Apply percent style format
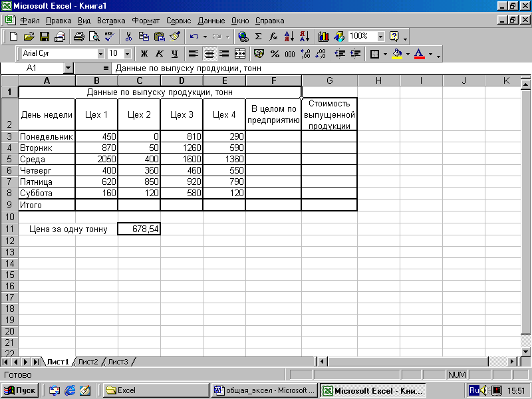 coord(275,54)
